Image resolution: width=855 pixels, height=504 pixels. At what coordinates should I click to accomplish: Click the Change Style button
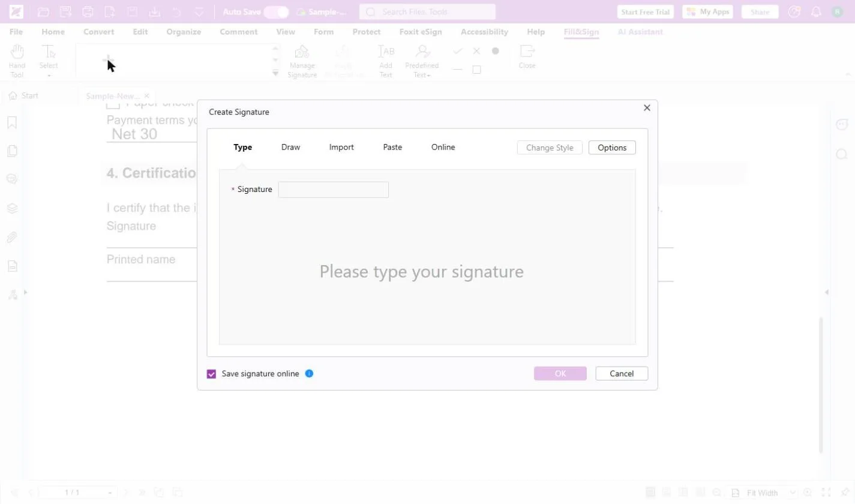click(550, 148)
